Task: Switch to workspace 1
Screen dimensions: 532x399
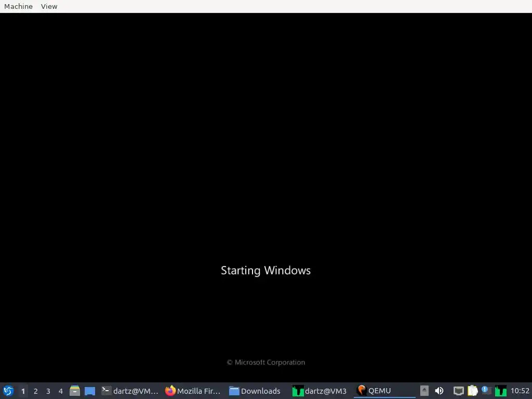Action: pyautogui.click(x=23, y=391)
